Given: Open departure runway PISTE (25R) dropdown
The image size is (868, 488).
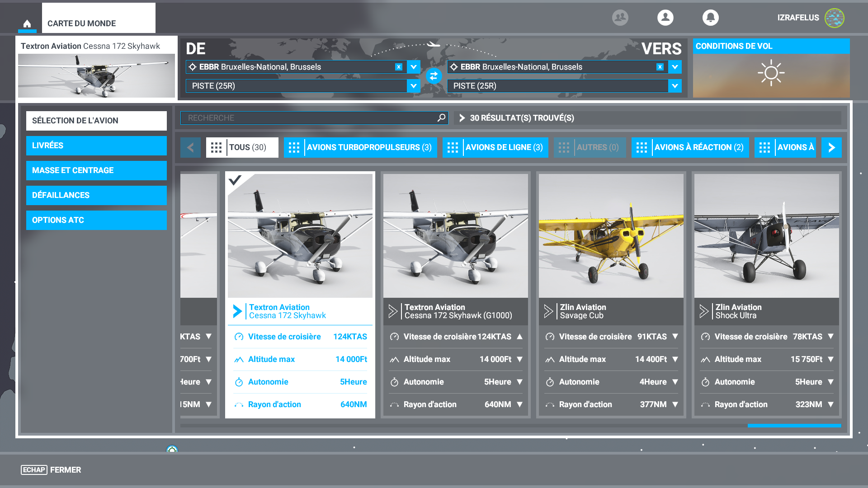Looking at the screenshot, I should coord(413,86).
